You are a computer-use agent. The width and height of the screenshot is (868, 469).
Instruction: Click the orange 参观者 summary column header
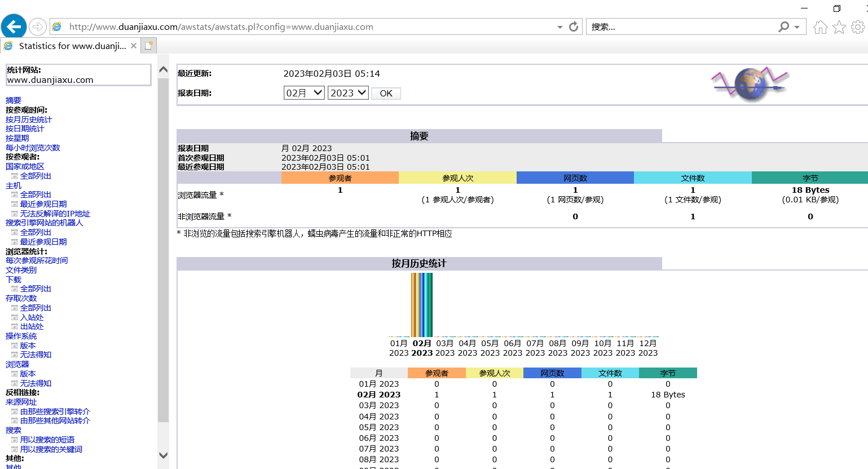point(340,178)
